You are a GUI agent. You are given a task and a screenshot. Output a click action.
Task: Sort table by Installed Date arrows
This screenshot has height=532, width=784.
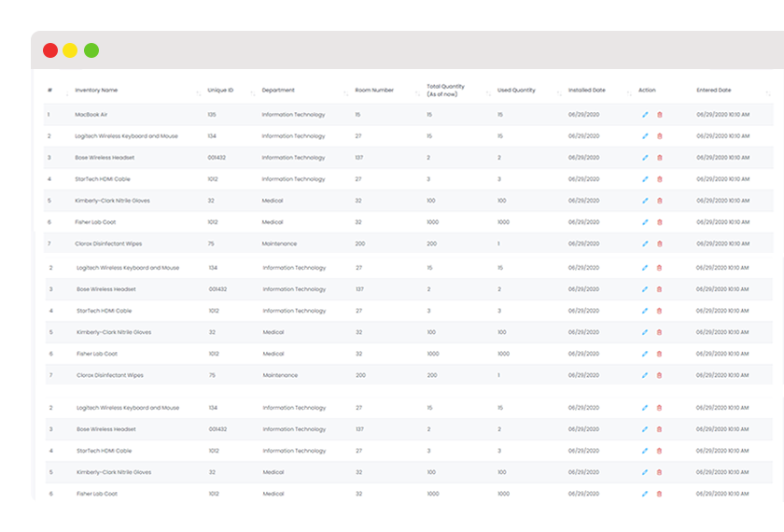[x=629, y=93]
